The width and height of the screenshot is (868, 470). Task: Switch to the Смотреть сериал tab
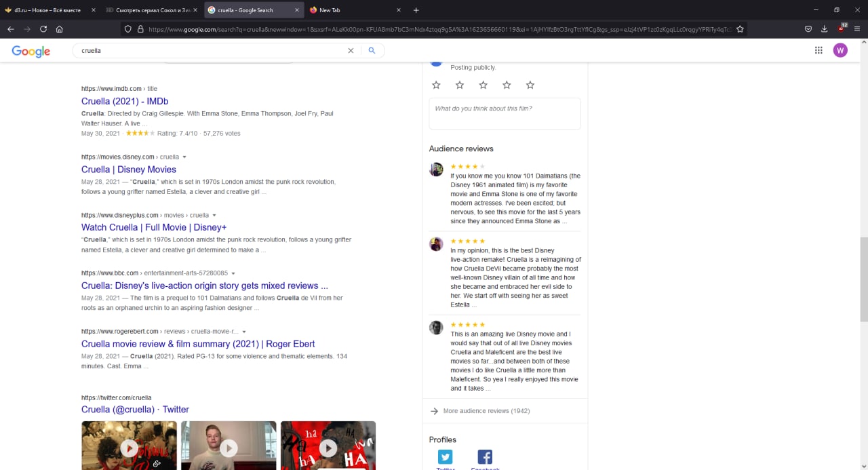[151, 10]
